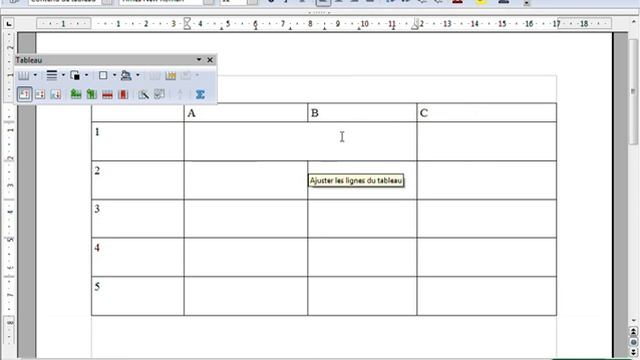The width and height of the screenshot is (640, 360).
Task: Click the vertical scrollbar down arrow
Action: 633,321
